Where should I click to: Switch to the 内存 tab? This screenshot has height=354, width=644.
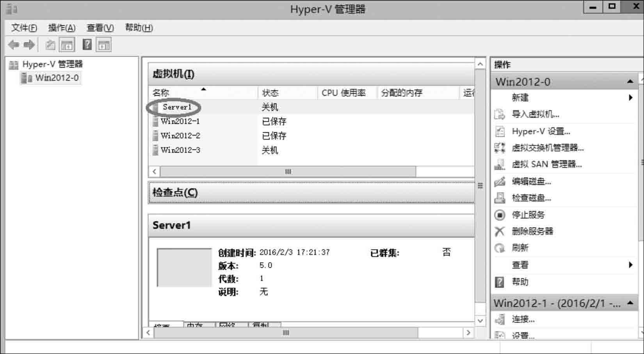199,325
